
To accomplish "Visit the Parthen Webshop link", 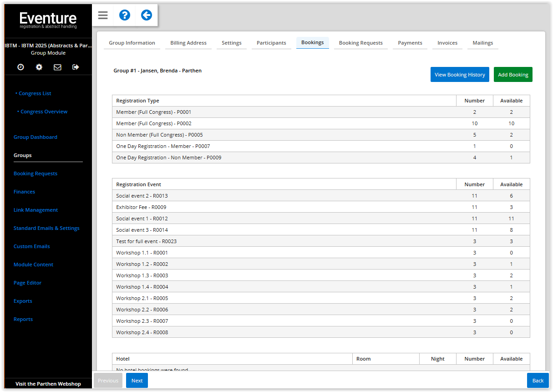I will pyautogui.click(x=48, y=384).
